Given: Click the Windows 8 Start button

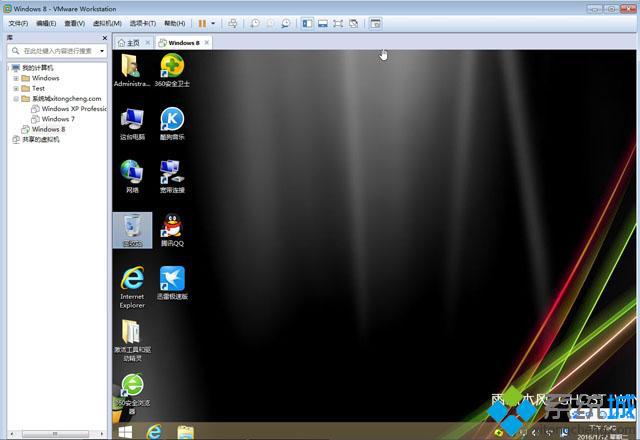Looking at the screenshot, I should click(x=125, y=432).
